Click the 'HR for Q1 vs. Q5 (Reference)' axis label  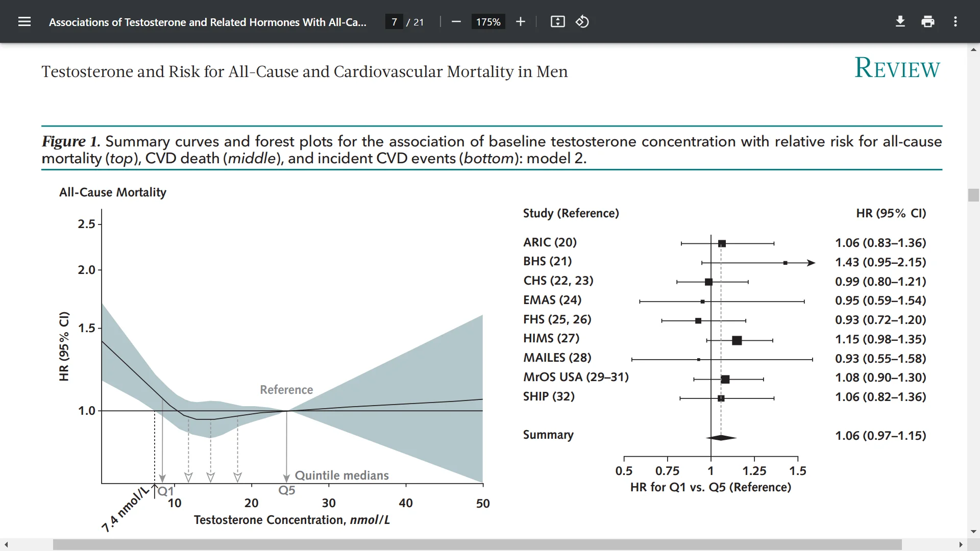[710, 487]
